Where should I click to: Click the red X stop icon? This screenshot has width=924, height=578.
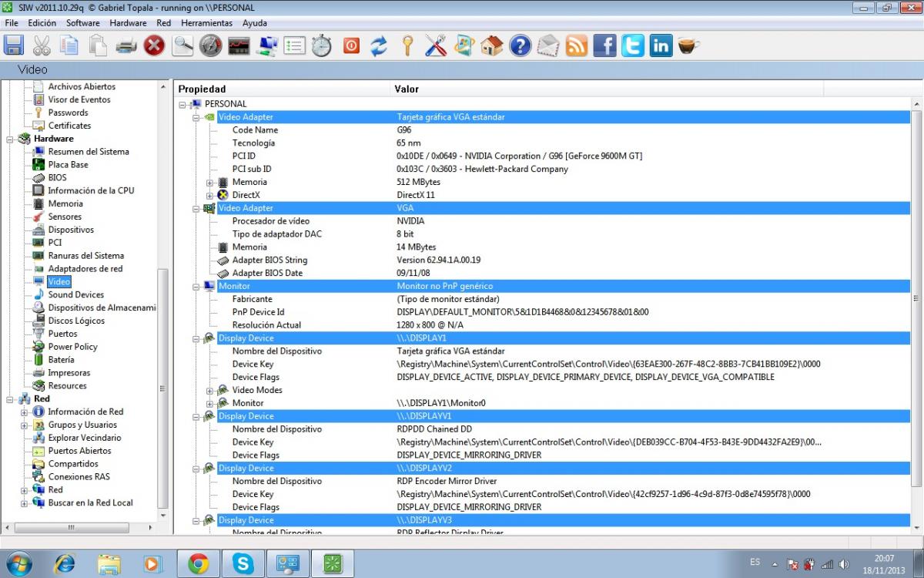pyautogui.click(x=155, y=45)
